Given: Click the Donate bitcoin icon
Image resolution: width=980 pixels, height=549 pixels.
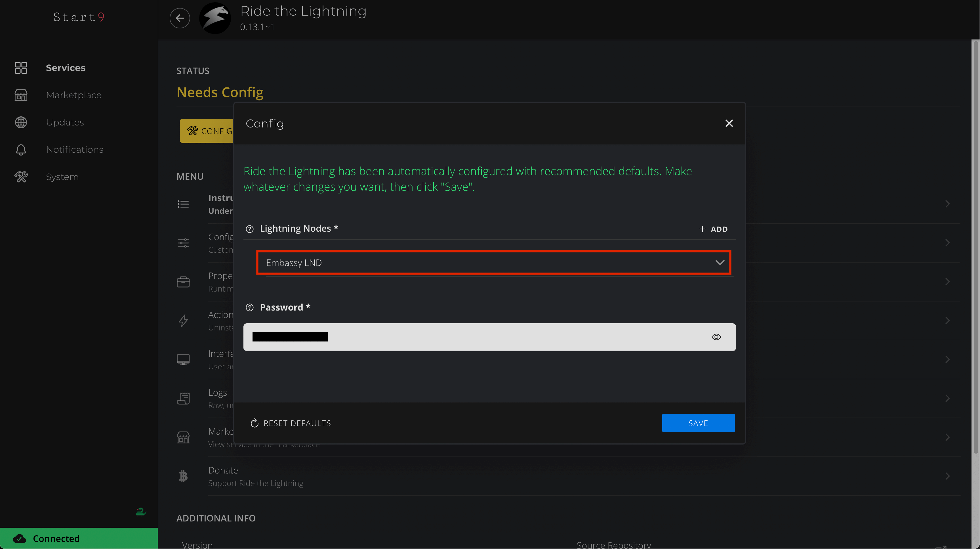Looking at the screenshot, I should click(183, 476).
